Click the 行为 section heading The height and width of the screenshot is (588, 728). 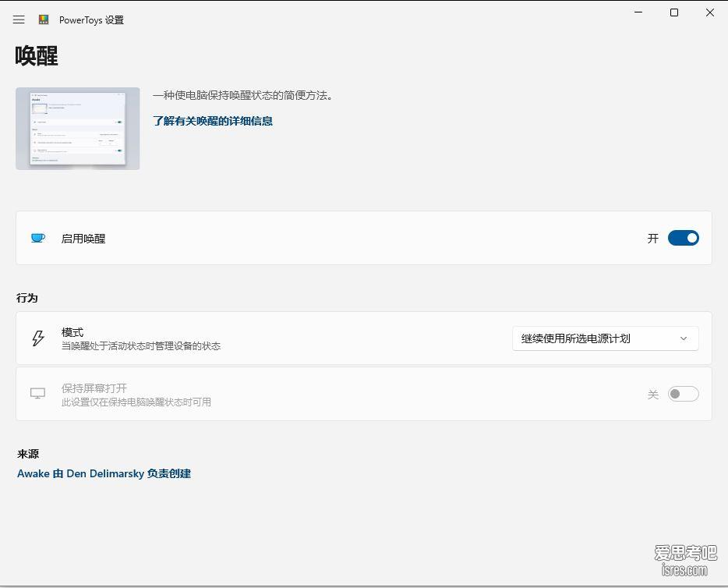tap(27, 298)
